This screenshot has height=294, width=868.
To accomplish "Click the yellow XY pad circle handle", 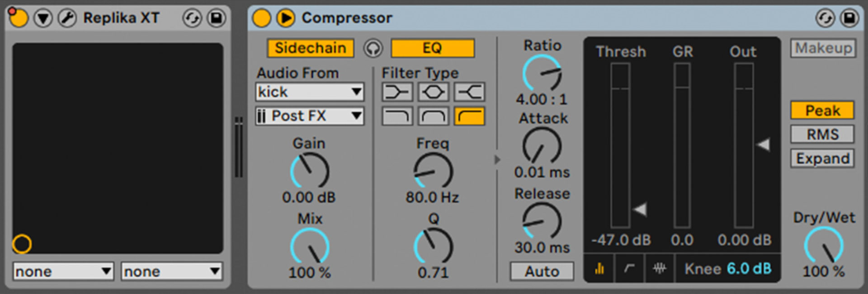I will [x=22, y=244].
